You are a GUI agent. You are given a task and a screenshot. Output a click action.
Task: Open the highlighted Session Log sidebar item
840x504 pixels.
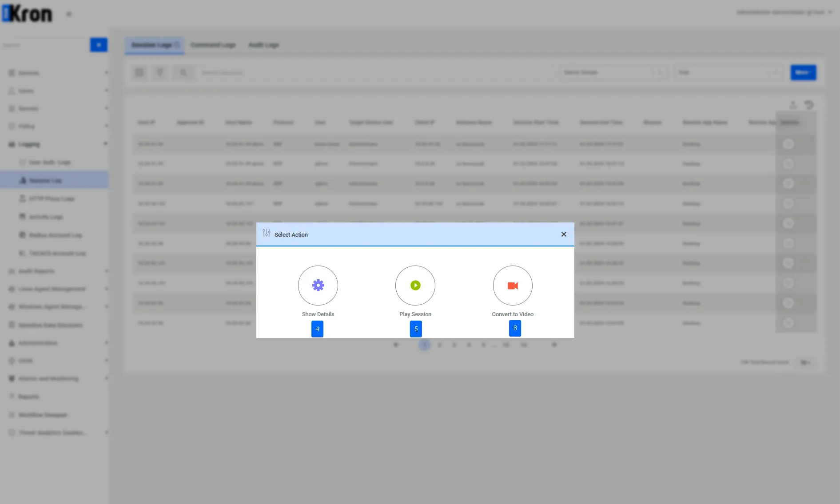(x=54, y=180)
